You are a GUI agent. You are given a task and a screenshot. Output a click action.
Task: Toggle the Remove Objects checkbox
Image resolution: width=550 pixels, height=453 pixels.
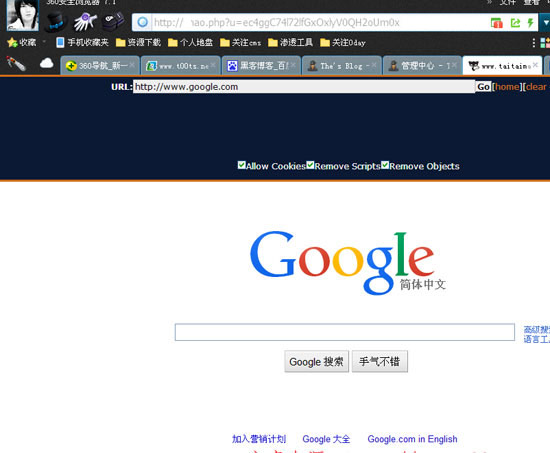385,165
